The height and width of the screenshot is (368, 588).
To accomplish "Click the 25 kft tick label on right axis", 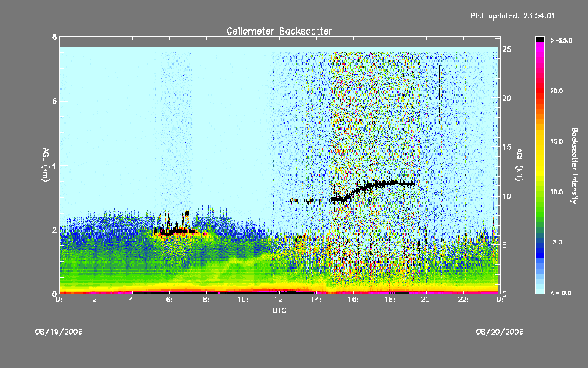I will [507, 49].
